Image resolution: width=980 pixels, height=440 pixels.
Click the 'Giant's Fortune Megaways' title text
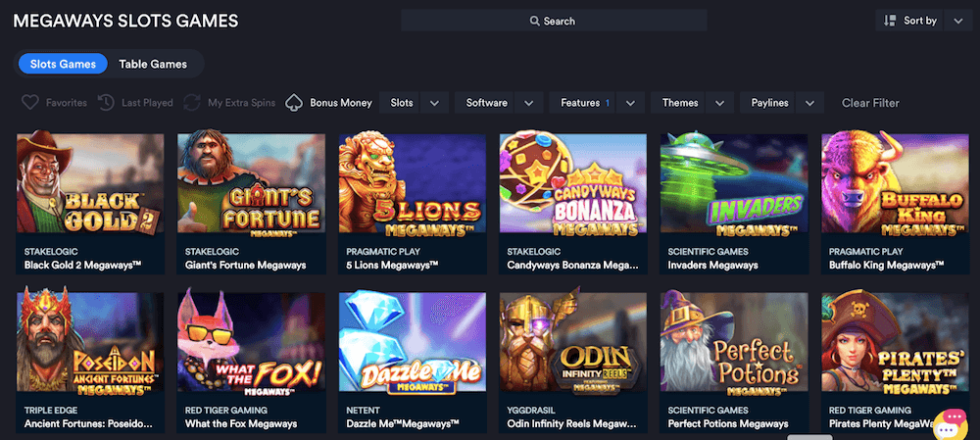246,265
